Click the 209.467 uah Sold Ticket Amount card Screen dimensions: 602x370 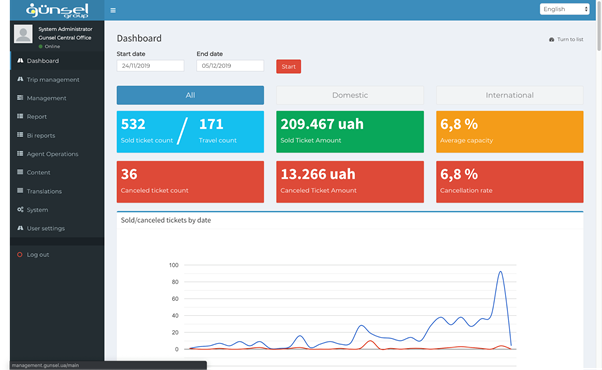[x=350, y=132]
